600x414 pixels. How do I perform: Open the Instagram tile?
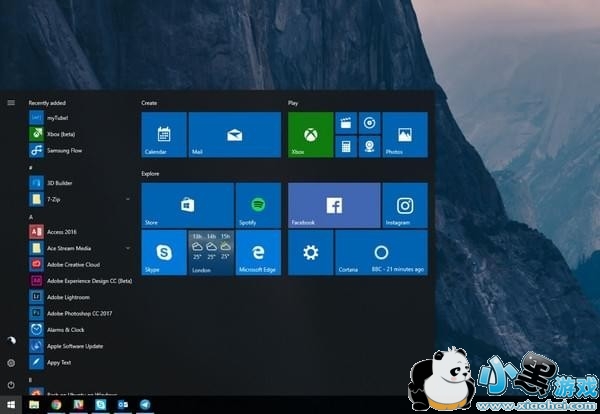pos(405,205)
